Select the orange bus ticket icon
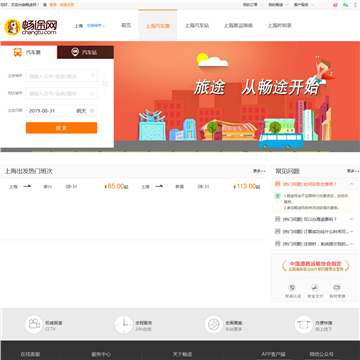The image size is (360, 360). click(18, 52)
